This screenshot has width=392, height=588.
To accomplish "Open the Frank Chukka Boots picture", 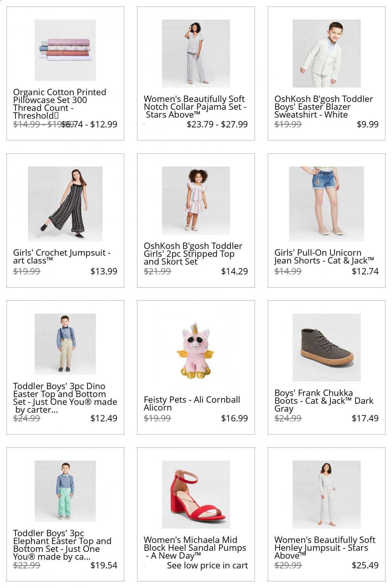I will 326,347.
